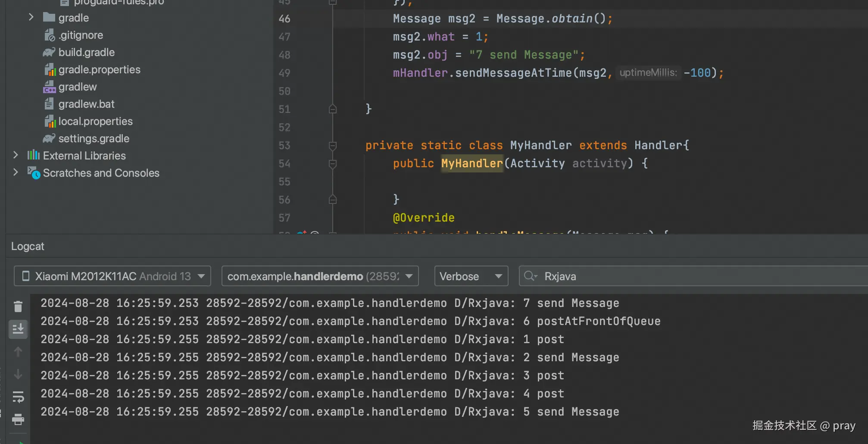Open the Xiaomi M2012K11AC device dropdown
The width and height of the screenshot is (868, 444).
tap(112, 276)
